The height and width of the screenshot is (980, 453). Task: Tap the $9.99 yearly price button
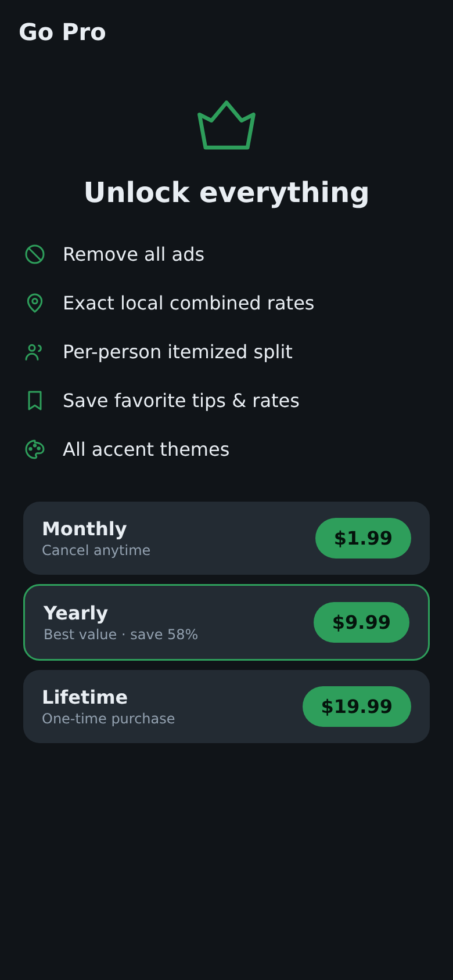[x=361, y=622]
